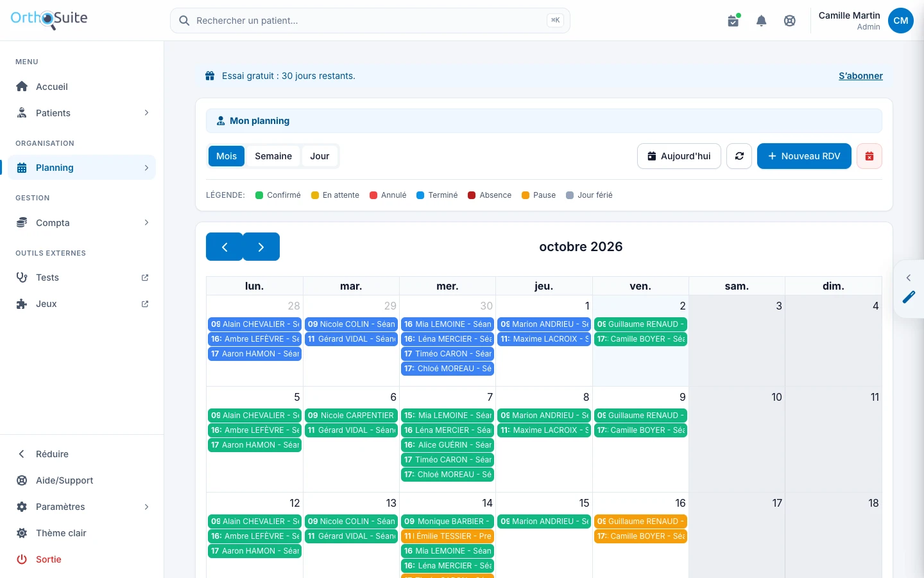Image resolution: width=924 pixels, height=578 pixels.
Task: Open Guillaume RENAUD appointment on the 16th
Action: pyautogui.click(x=640, y=521)
